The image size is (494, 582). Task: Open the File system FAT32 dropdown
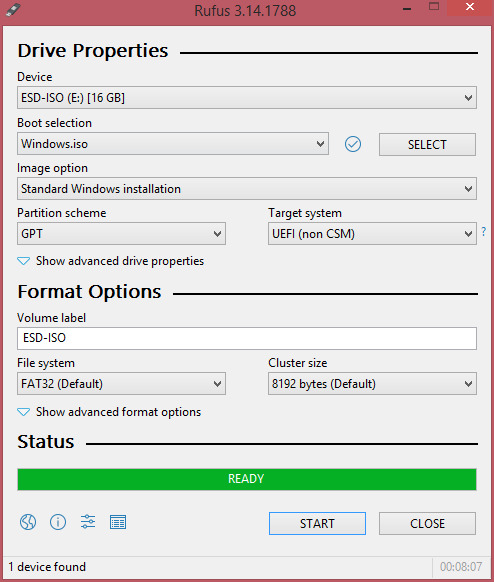click(121, 383)
